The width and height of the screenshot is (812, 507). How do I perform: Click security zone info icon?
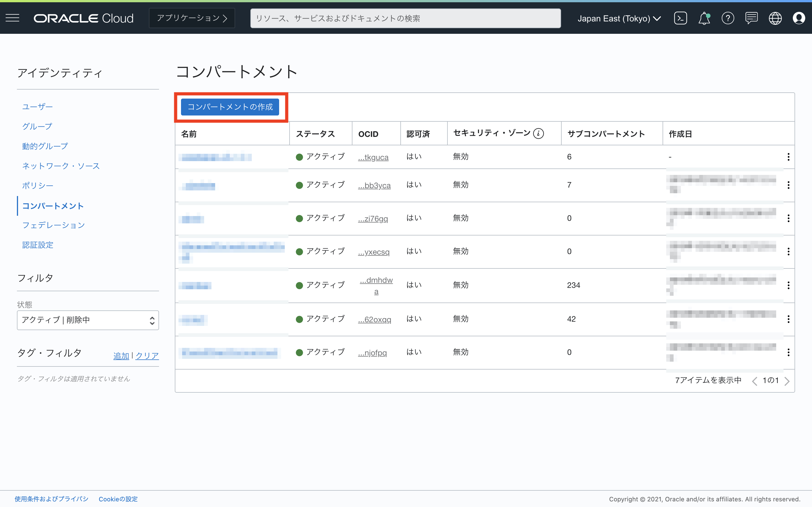click(539, 134)
